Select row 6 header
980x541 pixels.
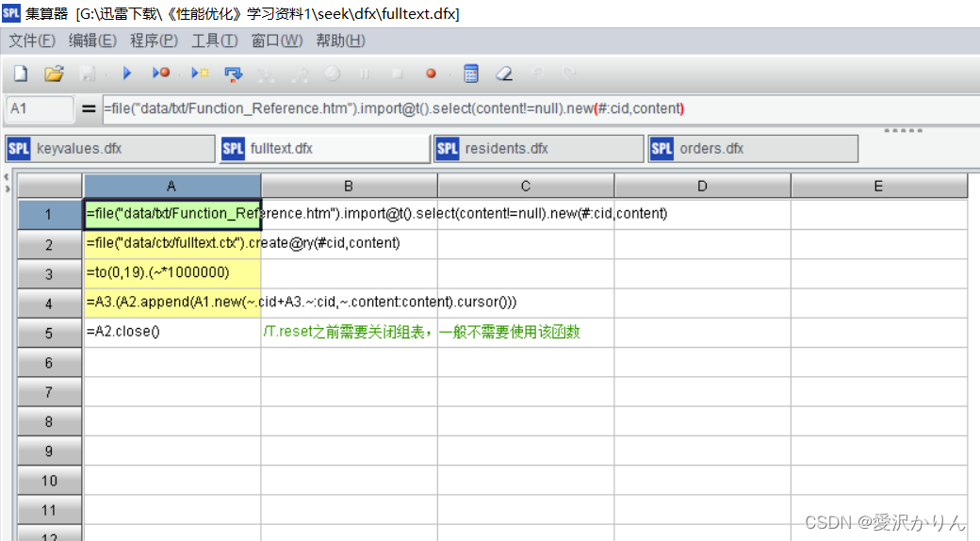(49, 362)
